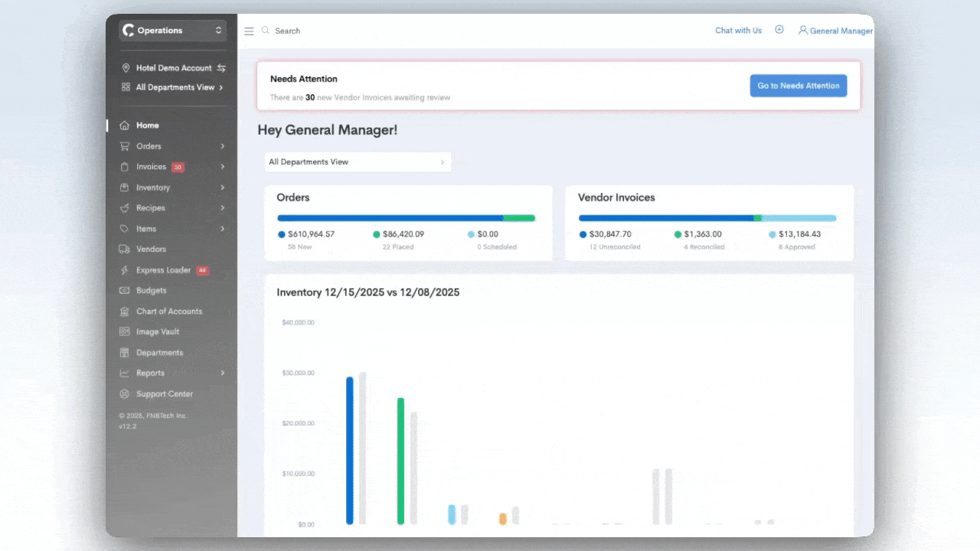Click the Vendor Invoices progress bar
980x551 pixels.
(x=707, y=218)
